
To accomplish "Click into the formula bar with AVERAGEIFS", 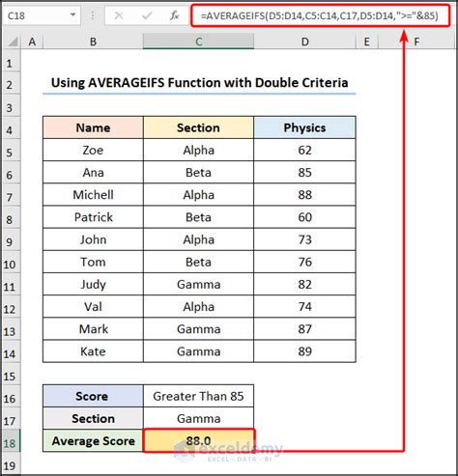I will tap(320, 15).
